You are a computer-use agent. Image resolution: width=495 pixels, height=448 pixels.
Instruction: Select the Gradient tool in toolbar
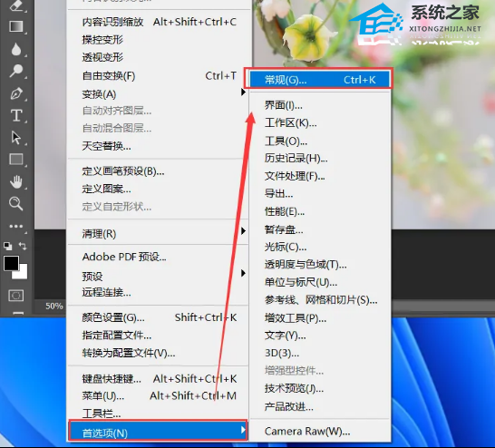tap(15, 26)
